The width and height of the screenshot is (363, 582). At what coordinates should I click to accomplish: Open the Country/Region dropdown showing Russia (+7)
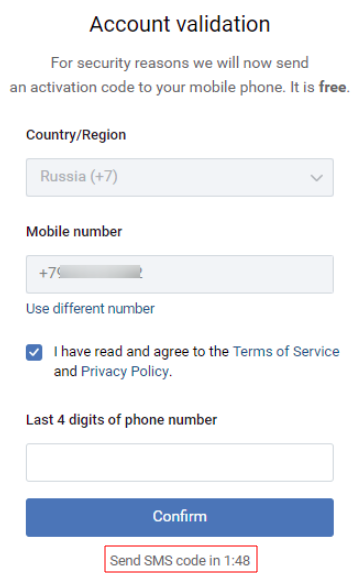coord(180,177)
